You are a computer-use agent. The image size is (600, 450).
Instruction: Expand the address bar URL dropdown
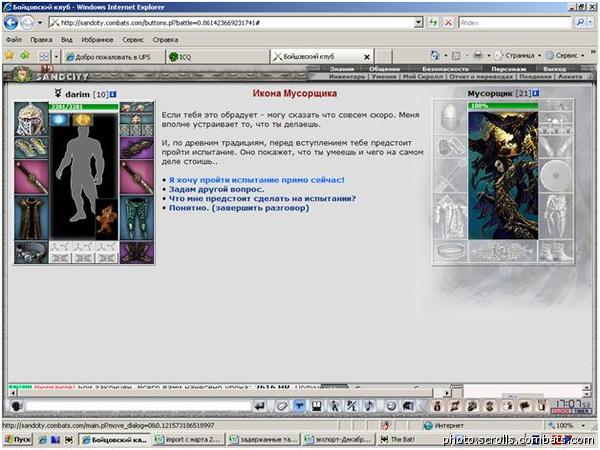point(419,23)
